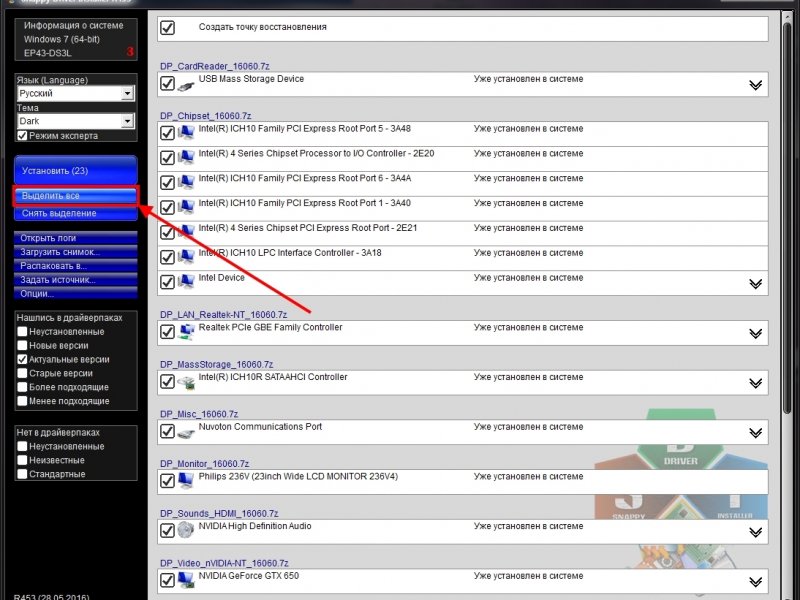Click Задать источник... button

(x=76, y=280)
